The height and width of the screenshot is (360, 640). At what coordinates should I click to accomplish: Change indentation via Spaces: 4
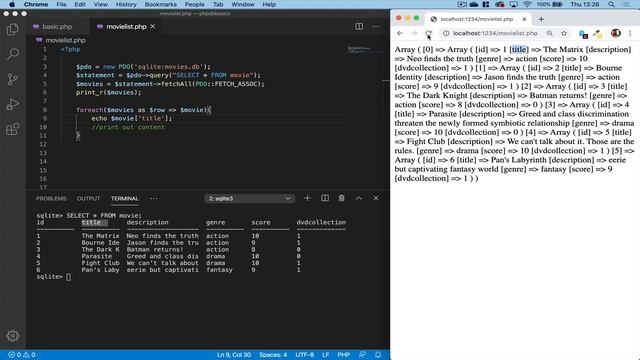click(x=273, y=355)
